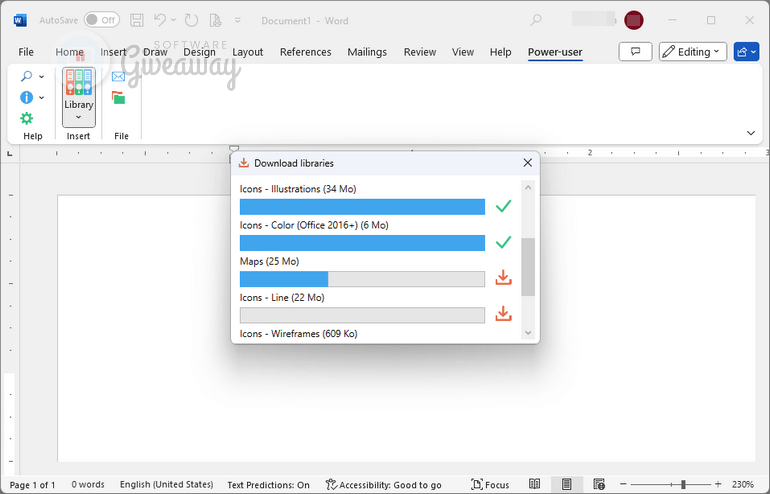Click the document print-preview icon in title bar
The image size is (770, 494).
click(215, 20)
